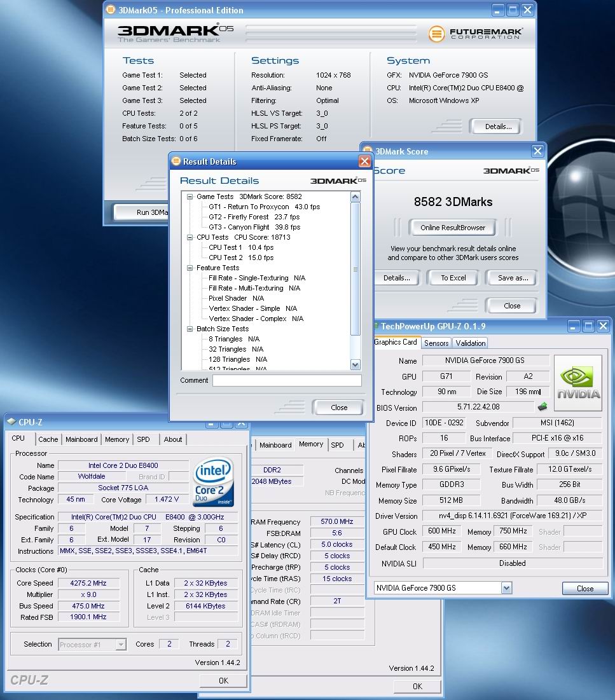
Task: Click Close button in Result Details dialog
Action: point(339,407)
